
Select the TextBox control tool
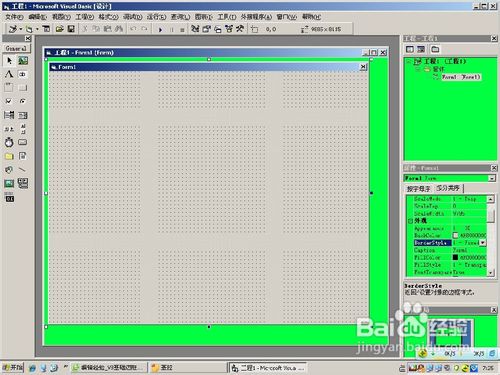click(x=23, y=74)
